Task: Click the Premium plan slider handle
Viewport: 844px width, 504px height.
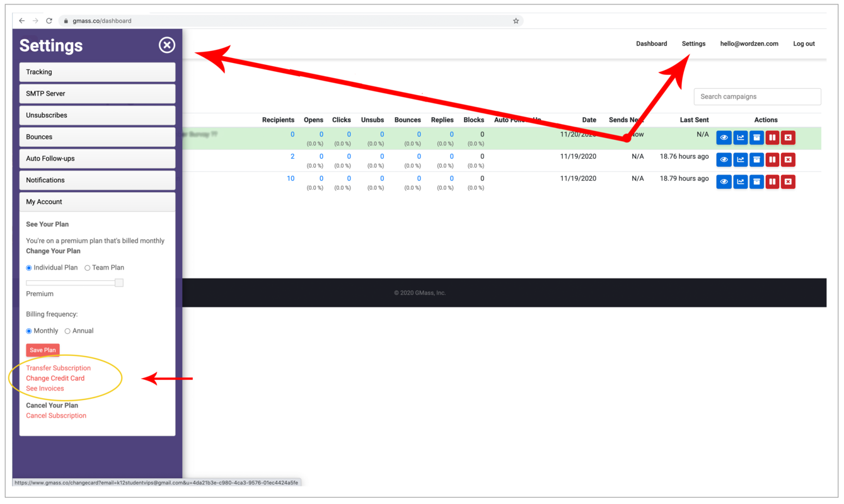Action: click(x=119, y=283)
